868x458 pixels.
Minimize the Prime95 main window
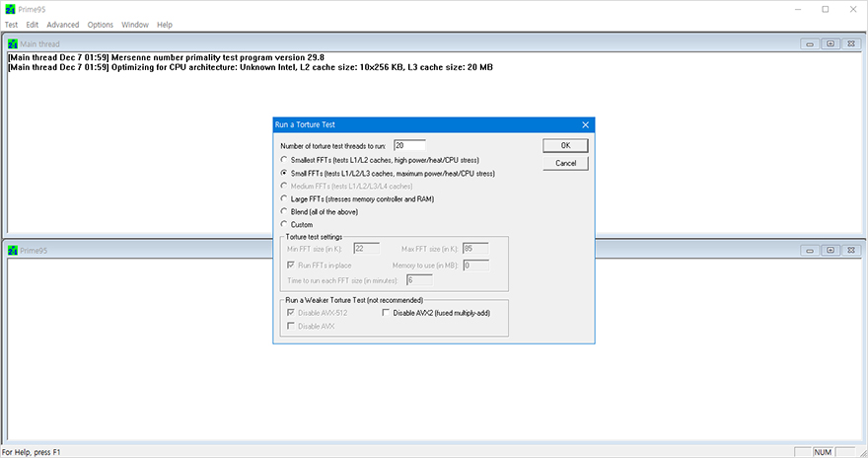798,10
